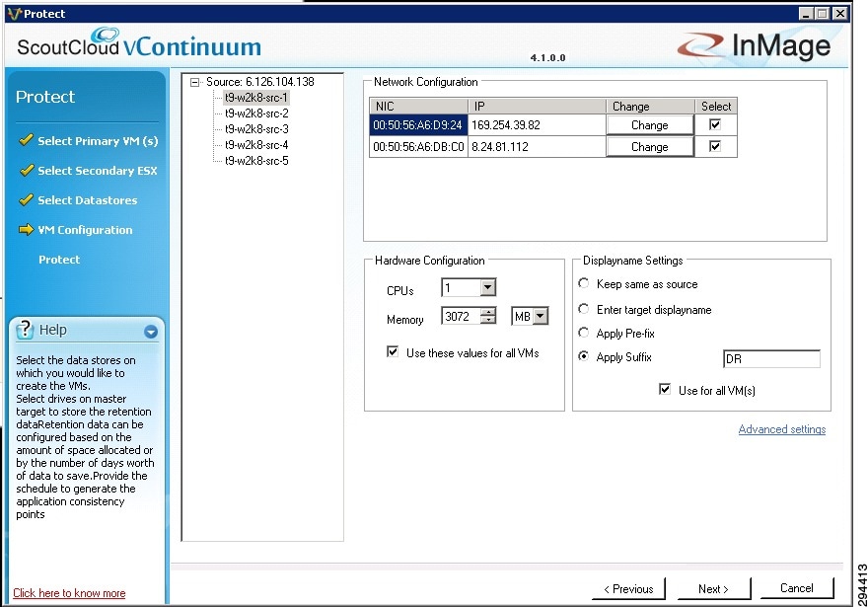Uncheck Select for IP 169.254.39.82
Viewport: 868px width, 607px height.
click(715, 124)
